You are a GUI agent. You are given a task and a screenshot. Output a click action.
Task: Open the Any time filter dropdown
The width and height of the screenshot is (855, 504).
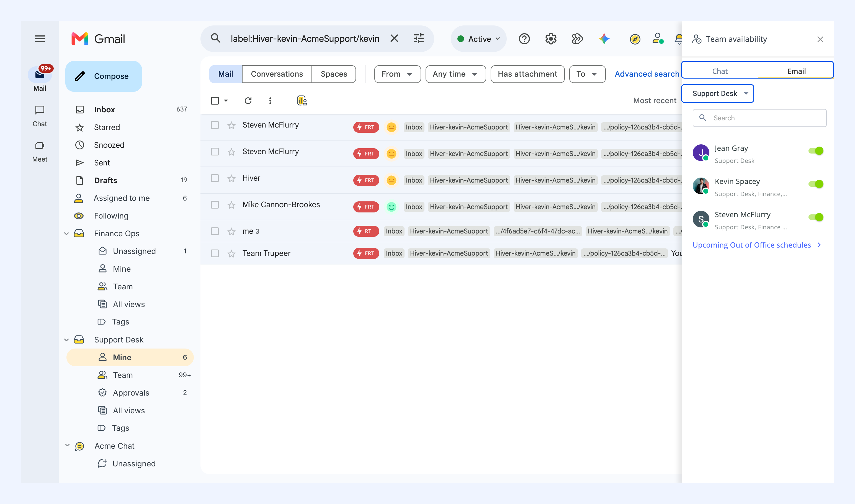(455, 74)
